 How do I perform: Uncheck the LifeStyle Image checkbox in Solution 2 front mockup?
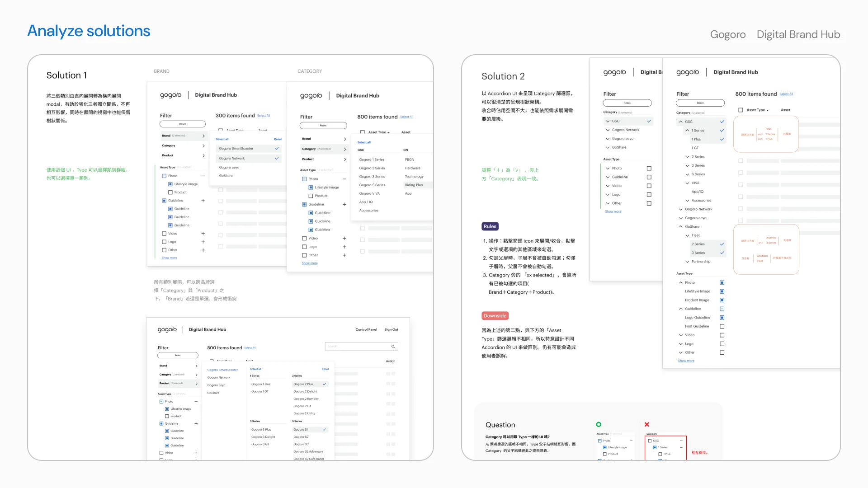722,291
